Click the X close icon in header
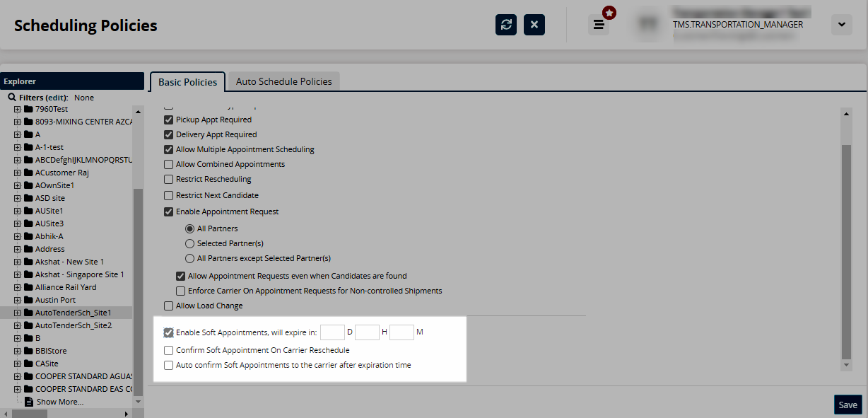The height and width of the screenshot is (418, 868). [534, 25]
